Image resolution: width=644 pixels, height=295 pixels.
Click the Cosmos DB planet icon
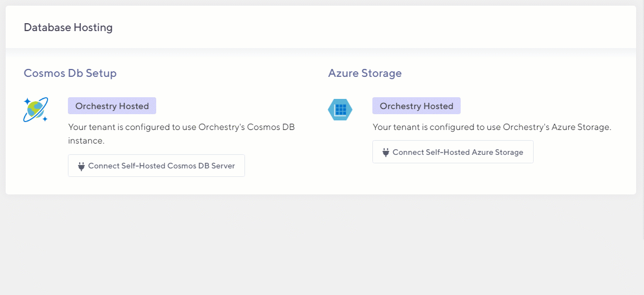pyautogui.click(x=35, y=110)
